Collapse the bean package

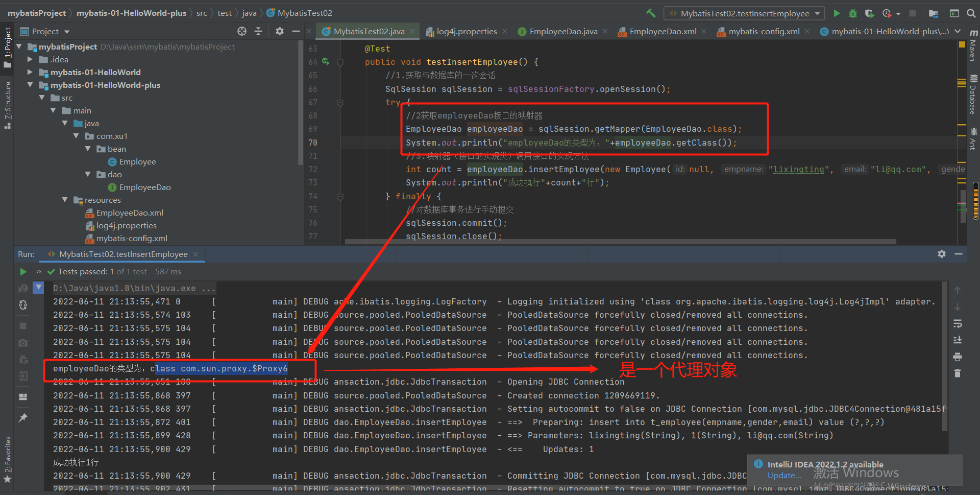click(x=88, y=149)
